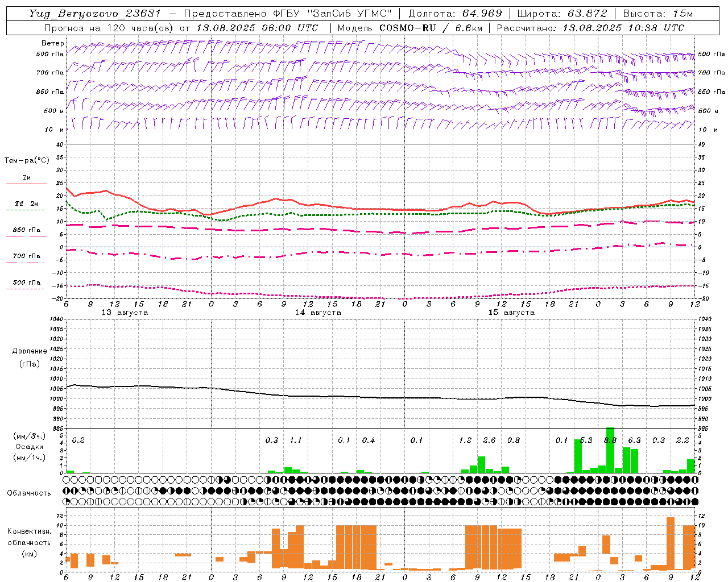Click the red solid line sample under 2м legend
The width and height of the screenshot is (728, 582).
(x=26, y=184)
